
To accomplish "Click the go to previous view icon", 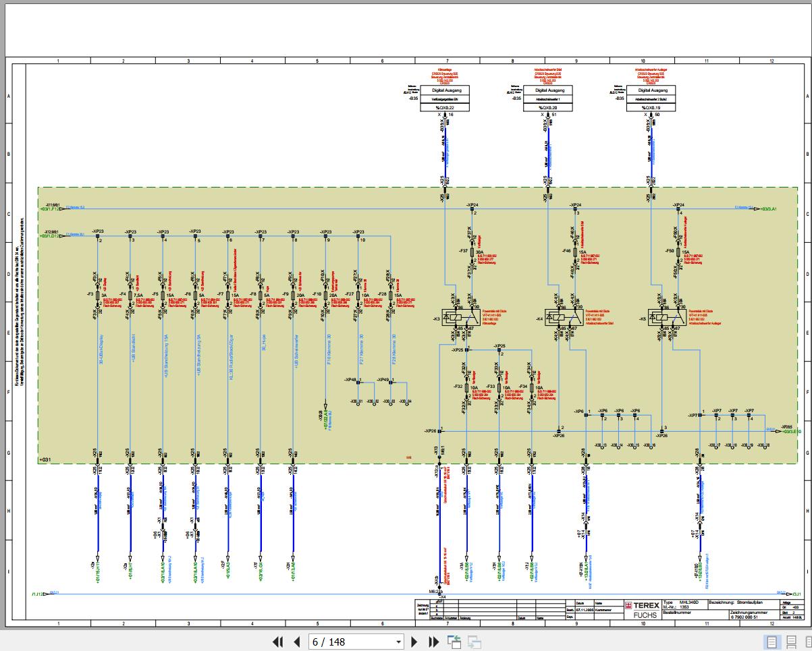I will click(454, 642).
